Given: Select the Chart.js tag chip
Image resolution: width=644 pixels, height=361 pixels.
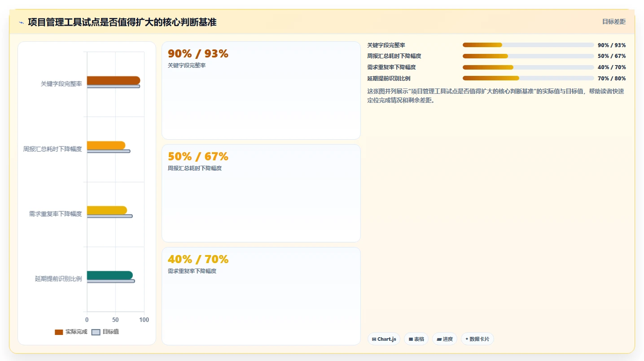Looking at the screenshot, I should [384, 339].
